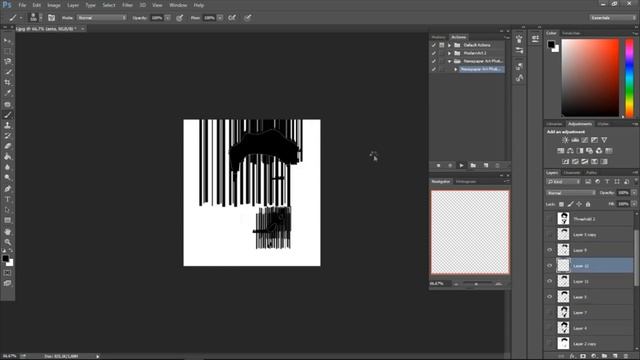Switch to the Swatches tab
The height and width of the screenshot is (360, 640).
[x=571, y=33]
